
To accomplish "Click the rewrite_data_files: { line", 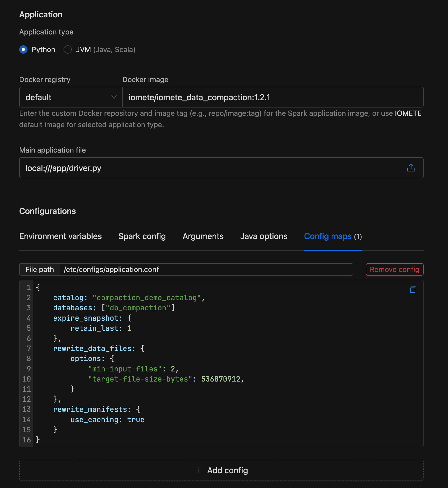I will (x=99, y=348).
